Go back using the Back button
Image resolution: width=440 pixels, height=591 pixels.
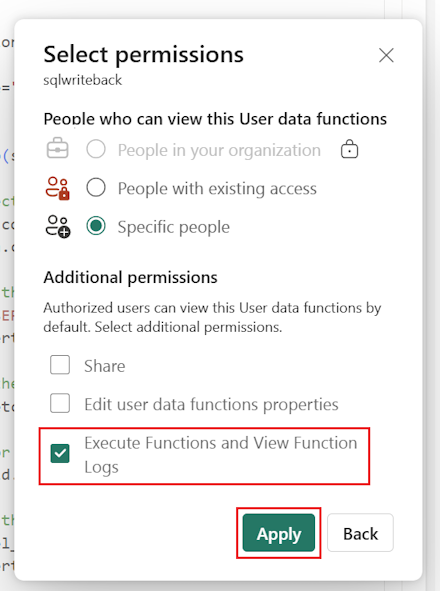[360, 533]
